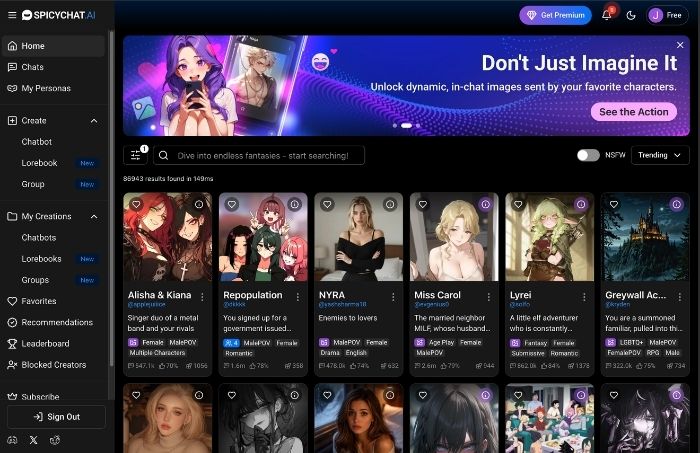Collapse the My Creations chevron

[94, 216]
